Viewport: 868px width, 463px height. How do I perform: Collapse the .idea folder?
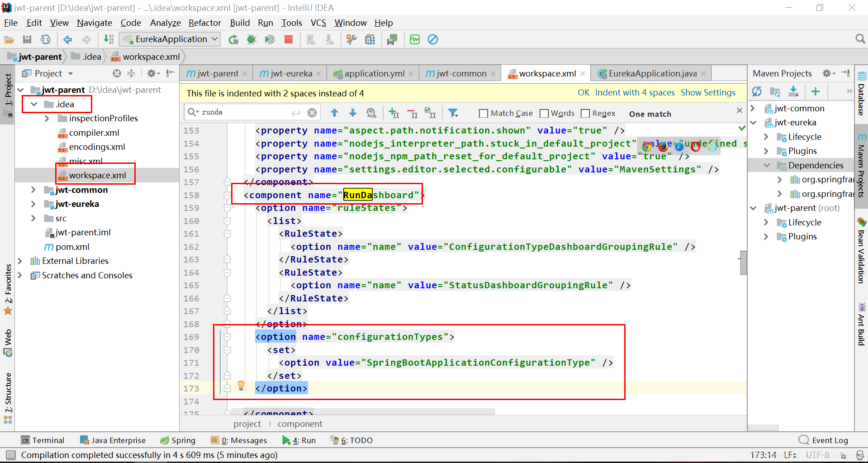coord(34,104)
